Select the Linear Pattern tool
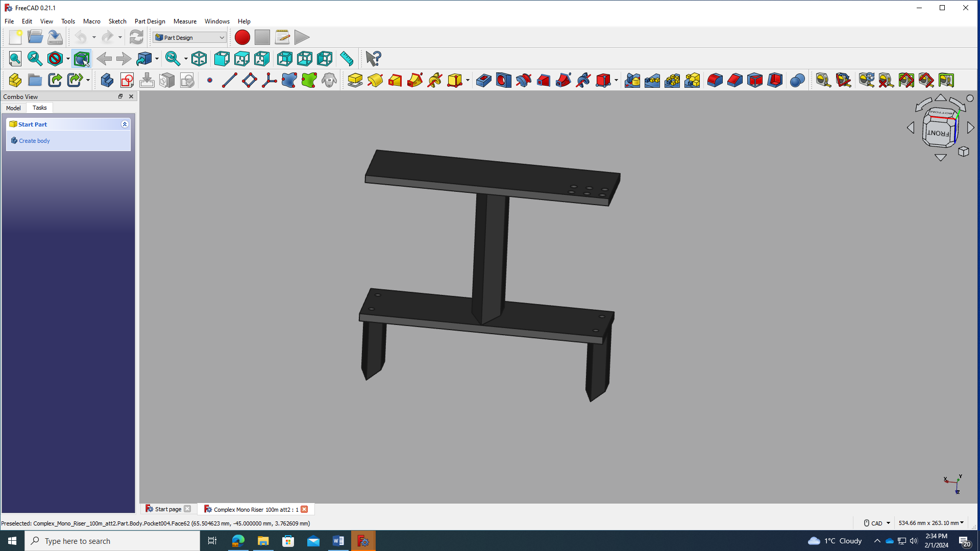The width and height of the screenshot is (980, 551). point(652,80)
